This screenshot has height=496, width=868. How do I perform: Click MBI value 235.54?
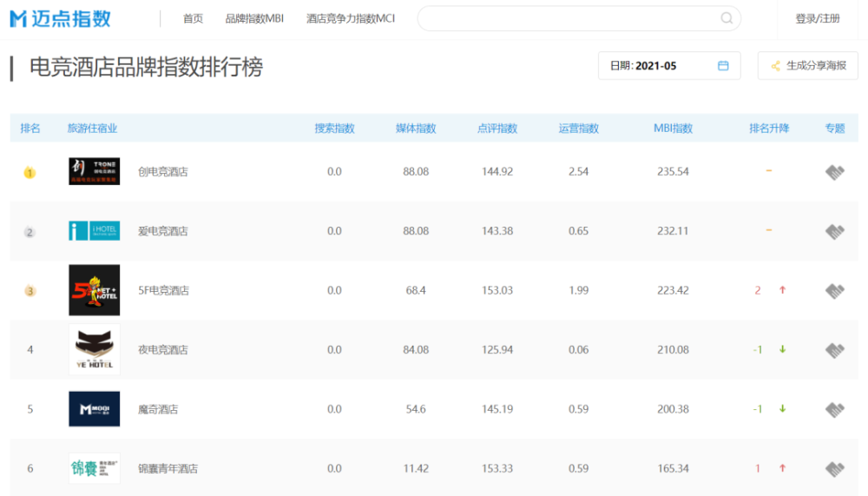pyautogui.click(x=674, y=171)
